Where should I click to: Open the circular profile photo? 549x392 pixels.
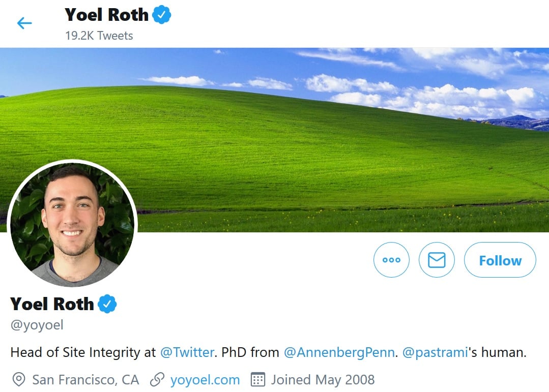point(72,224)
